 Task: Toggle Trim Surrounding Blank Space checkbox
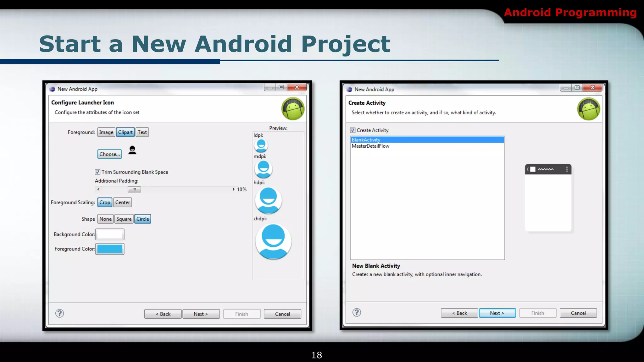coord(97,172)
